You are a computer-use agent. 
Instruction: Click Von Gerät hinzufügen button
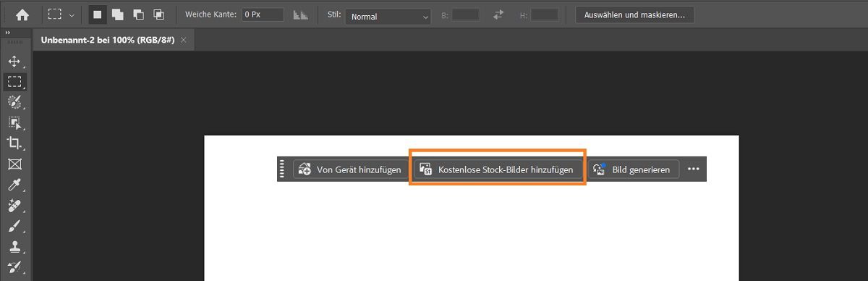pos(350,169)
